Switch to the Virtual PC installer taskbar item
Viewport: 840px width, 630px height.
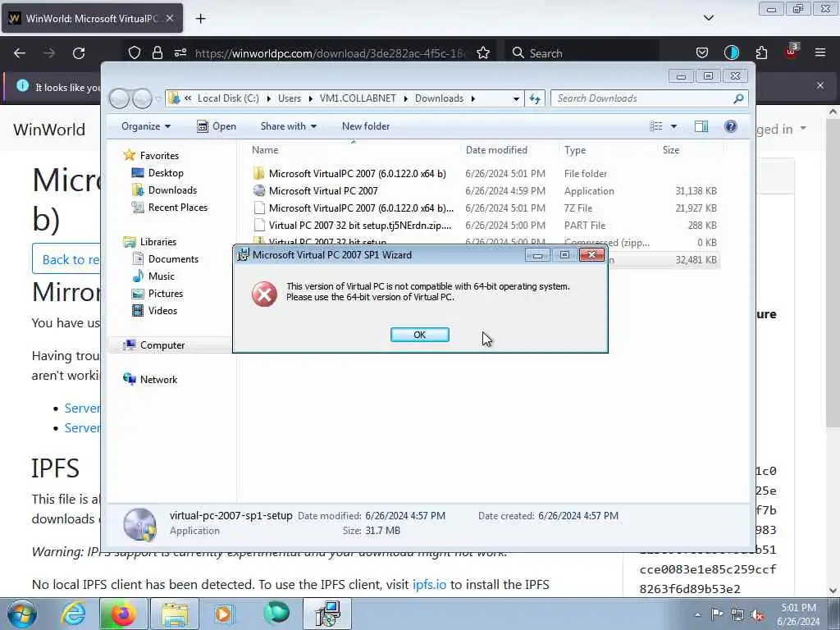pos(327,614)
